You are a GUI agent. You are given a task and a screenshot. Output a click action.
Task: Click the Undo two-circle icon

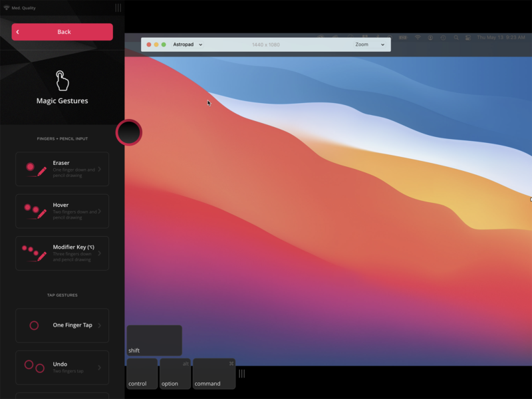[35, 366]
